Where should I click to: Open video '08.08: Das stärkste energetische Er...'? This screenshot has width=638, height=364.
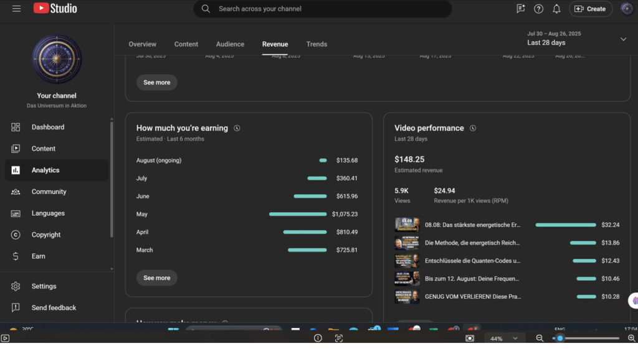click(472, 225)
